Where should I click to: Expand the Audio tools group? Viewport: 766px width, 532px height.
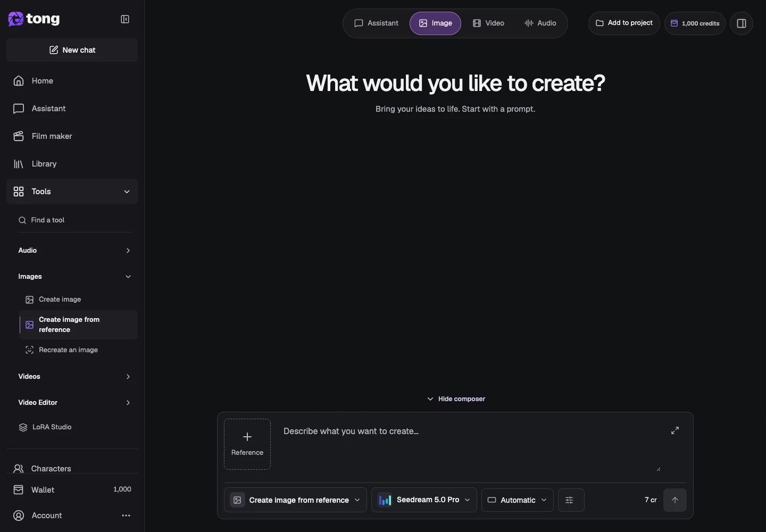click(x=75, y=251)
